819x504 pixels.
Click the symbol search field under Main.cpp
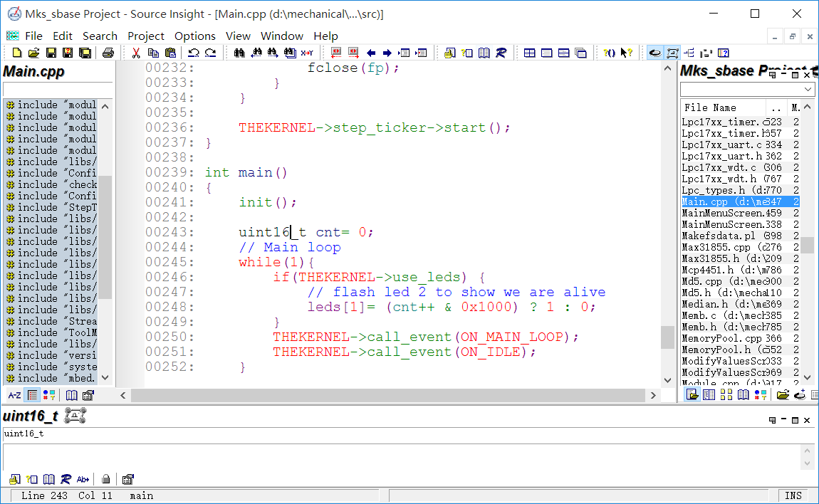click(58, 89)
